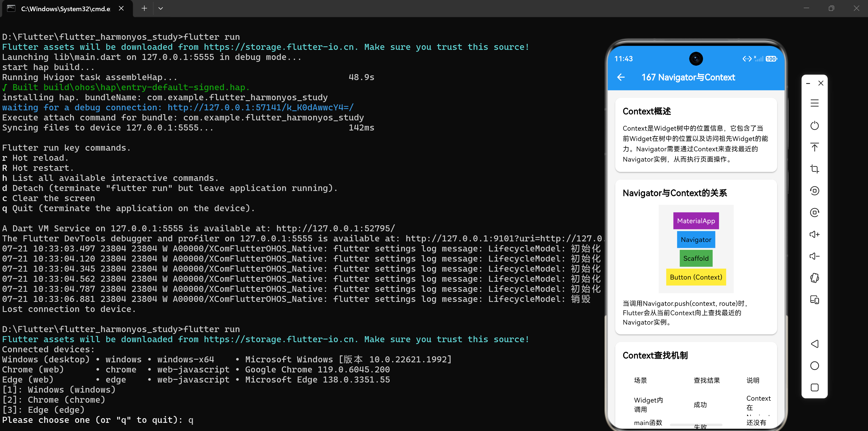This screenshot has height=431, width=868.
Task: Click the 'R Hot restart.' command line
Action: click(38, 168)
